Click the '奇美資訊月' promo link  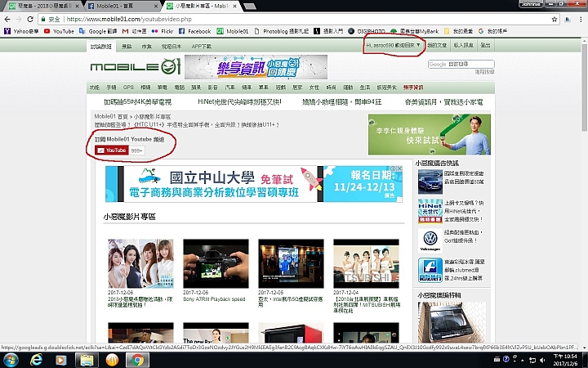[443, 101]
